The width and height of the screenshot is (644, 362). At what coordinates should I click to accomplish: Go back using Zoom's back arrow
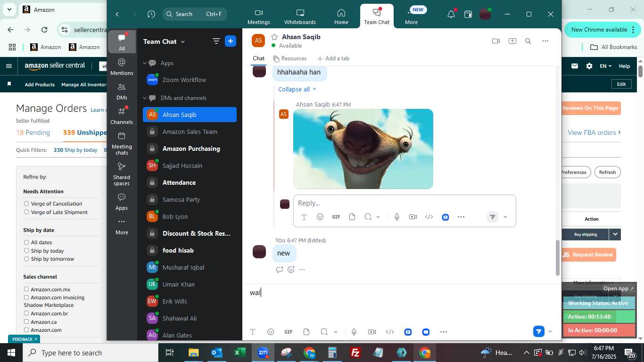[x=117, y=14]
